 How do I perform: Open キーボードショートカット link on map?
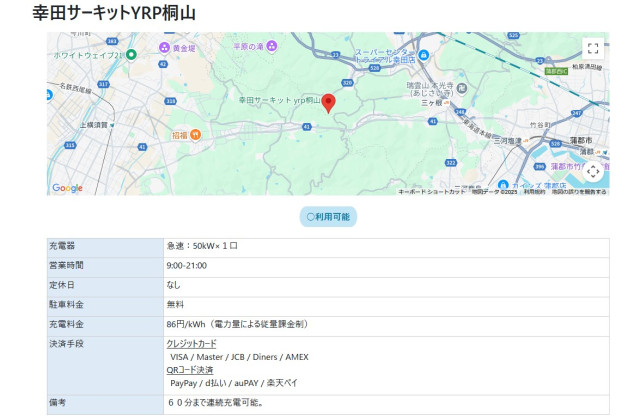(x=431, y=191)
